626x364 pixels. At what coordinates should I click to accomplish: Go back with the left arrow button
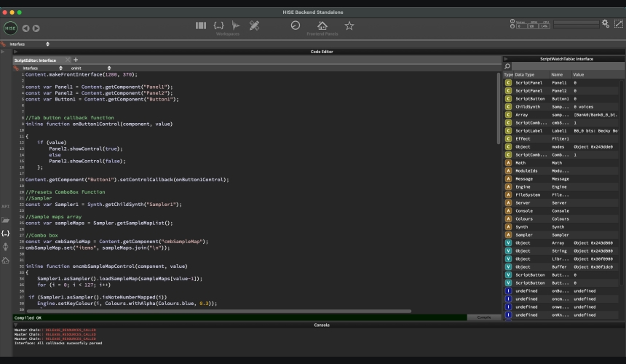click(x=25, y=28)
